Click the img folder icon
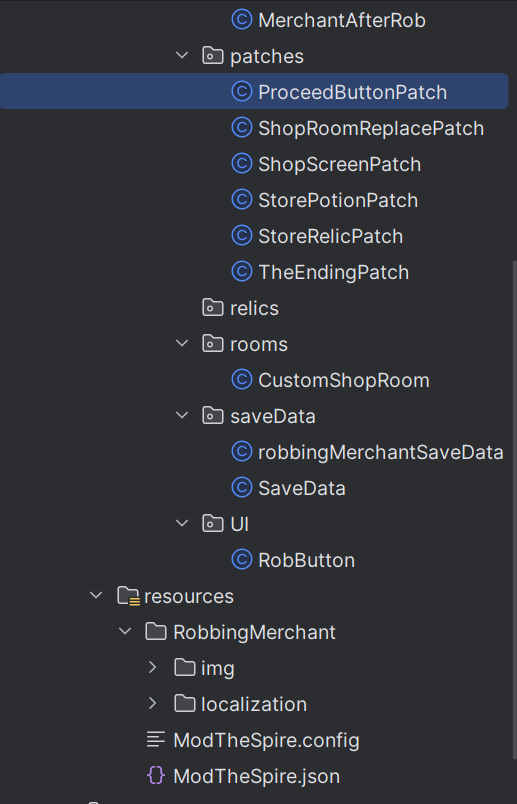The width and height of the screenshot is (517, 804). click(185, 668)
